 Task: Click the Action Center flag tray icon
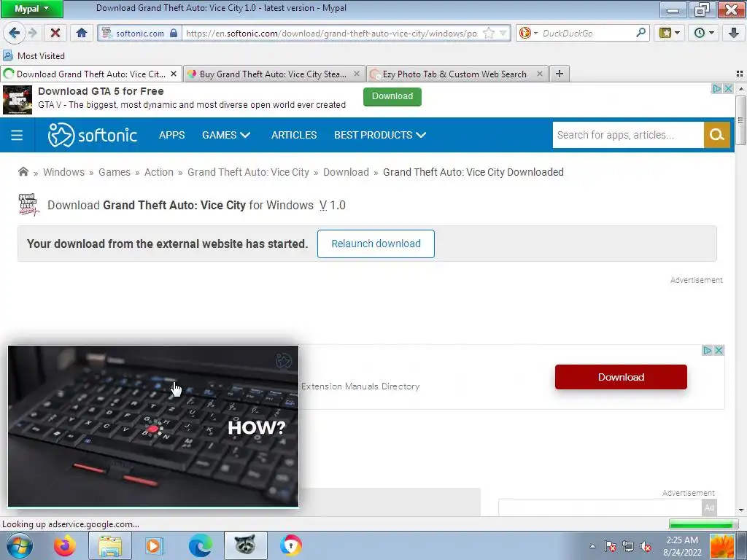(611, 547)
